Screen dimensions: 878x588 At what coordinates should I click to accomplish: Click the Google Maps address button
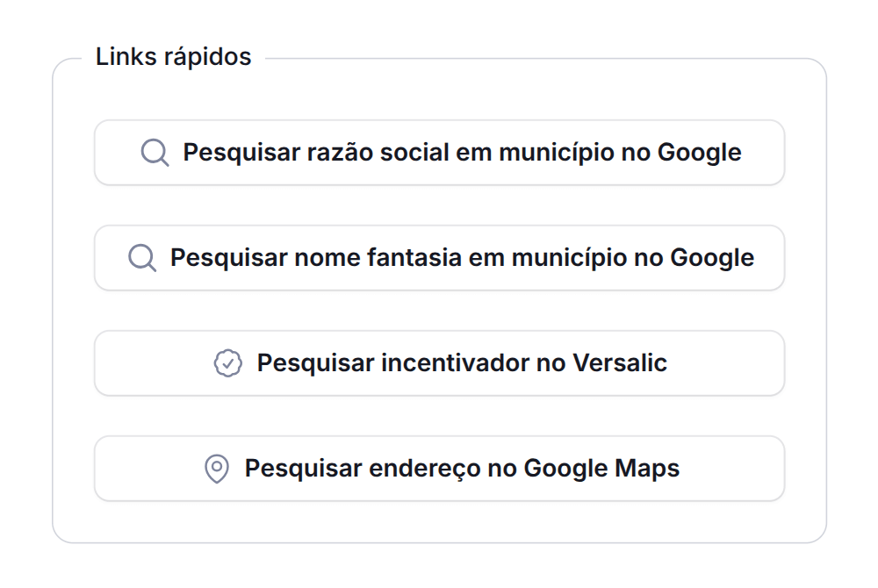[x=439, y=469]
